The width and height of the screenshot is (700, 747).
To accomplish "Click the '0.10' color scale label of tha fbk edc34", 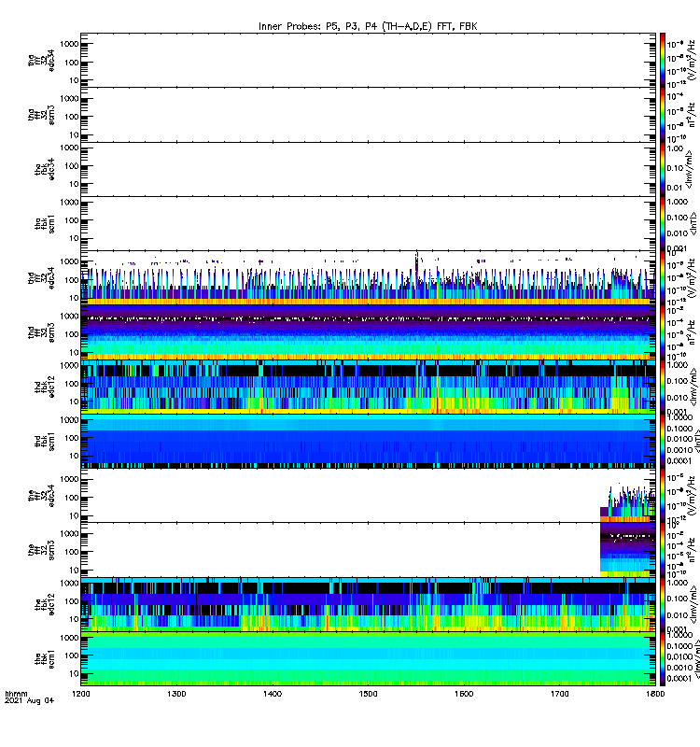I will tap(675, 168).
